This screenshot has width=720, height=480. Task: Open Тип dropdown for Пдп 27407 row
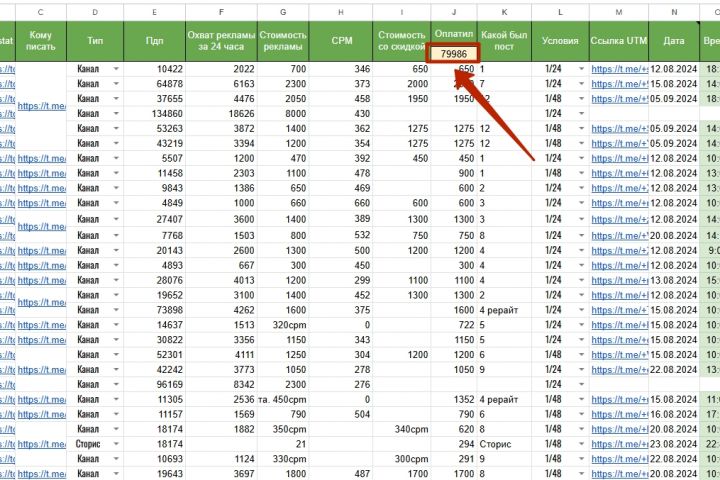click(116, 220)
